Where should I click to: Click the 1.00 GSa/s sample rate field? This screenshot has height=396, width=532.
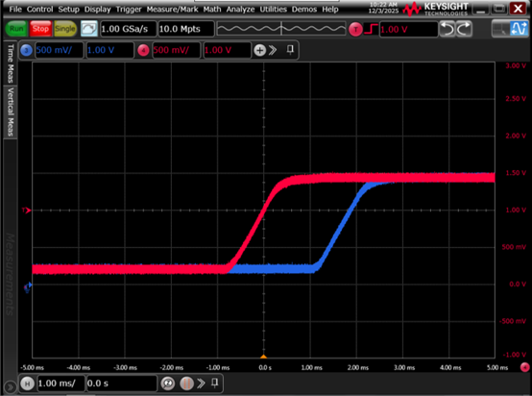(x=129, y=29)
